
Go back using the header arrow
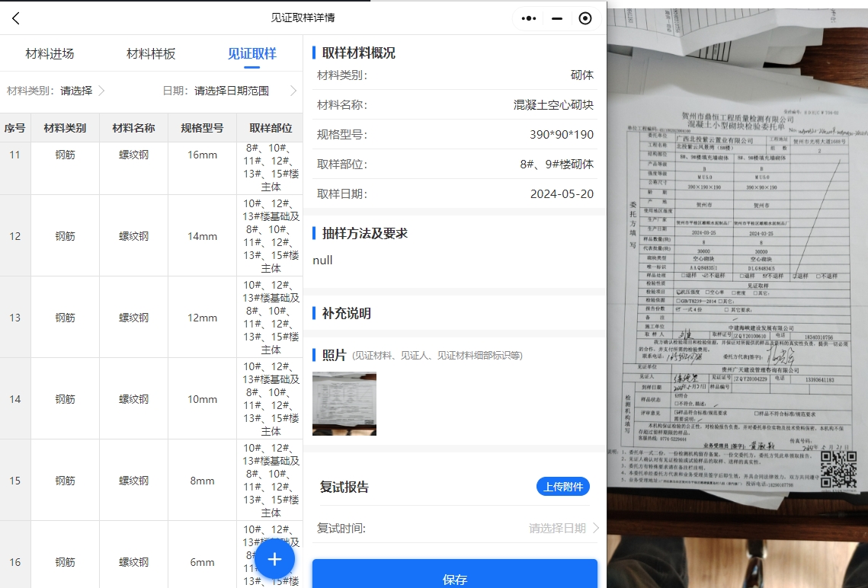pos(15,18)
